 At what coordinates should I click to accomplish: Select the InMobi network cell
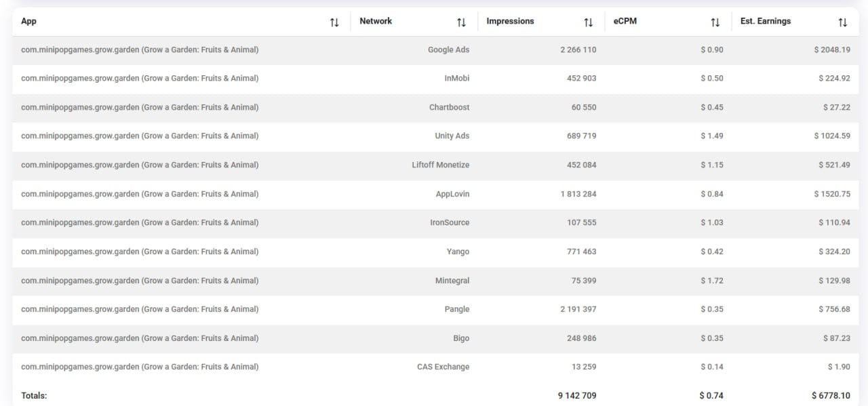(x=456, y=78)
